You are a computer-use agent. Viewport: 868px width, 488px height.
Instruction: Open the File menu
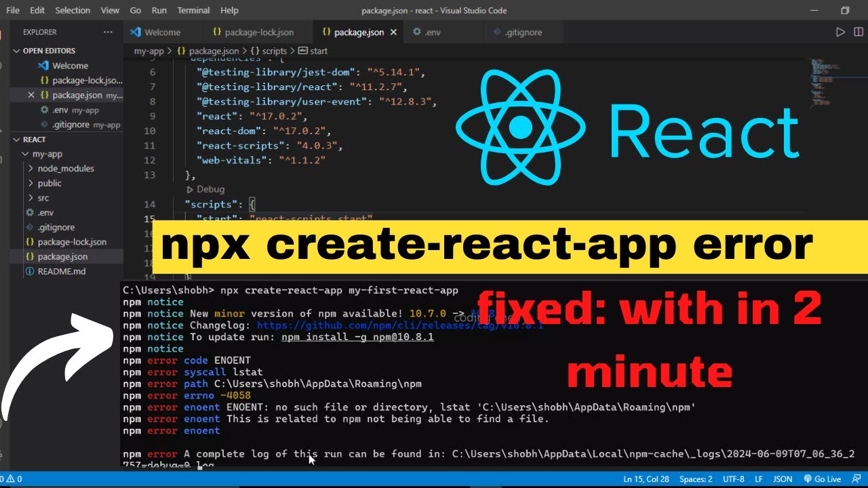(x=13, y=10)
